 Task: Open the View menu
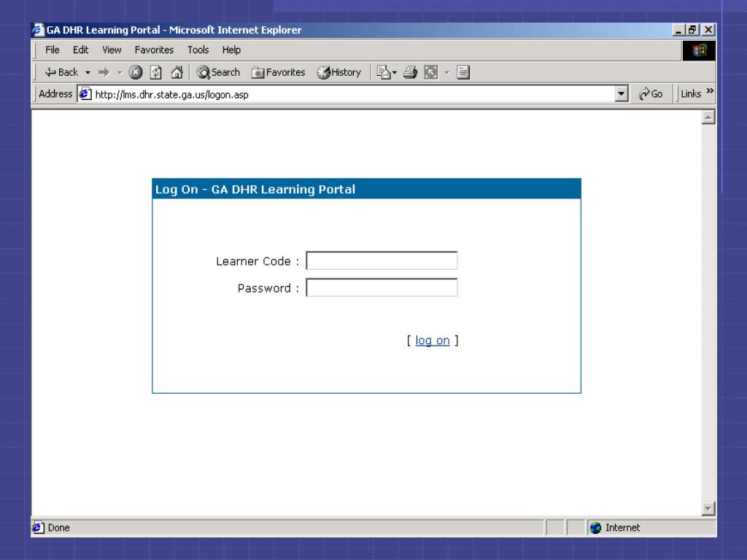(112, 50)
